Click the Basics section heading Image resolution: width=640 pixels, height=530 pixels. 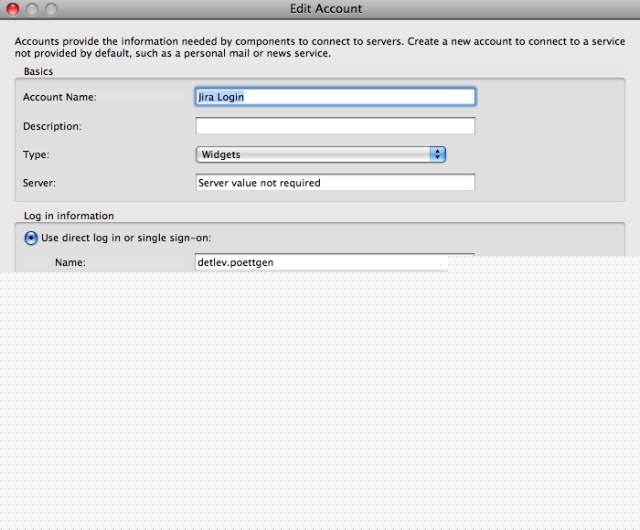point(38,72)
